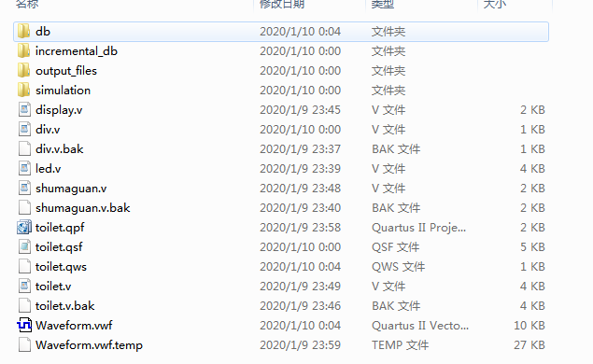Click the led.v file icon

tap(24, 169)
